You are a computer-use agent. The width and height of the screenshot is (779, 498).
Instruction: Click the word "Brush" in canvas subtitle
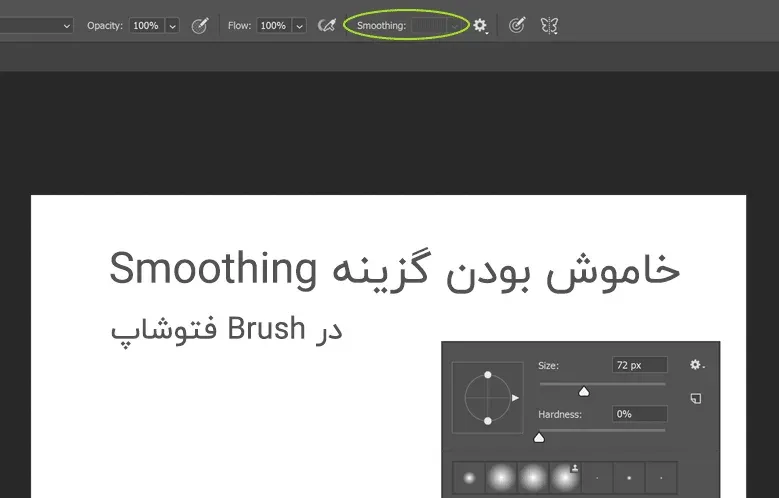pos(266,329)
